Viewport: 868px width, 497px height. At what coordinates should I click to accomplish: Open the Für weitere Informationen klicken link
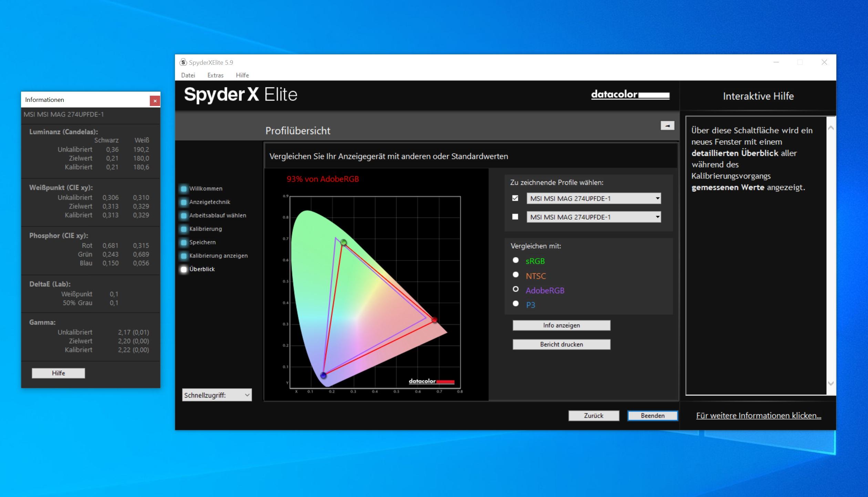click(758, 415)
